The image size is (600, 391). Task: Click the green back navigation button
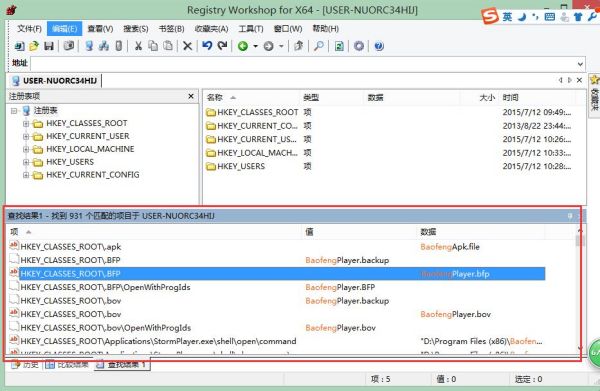pyautogui.click(x=243, y=46)
